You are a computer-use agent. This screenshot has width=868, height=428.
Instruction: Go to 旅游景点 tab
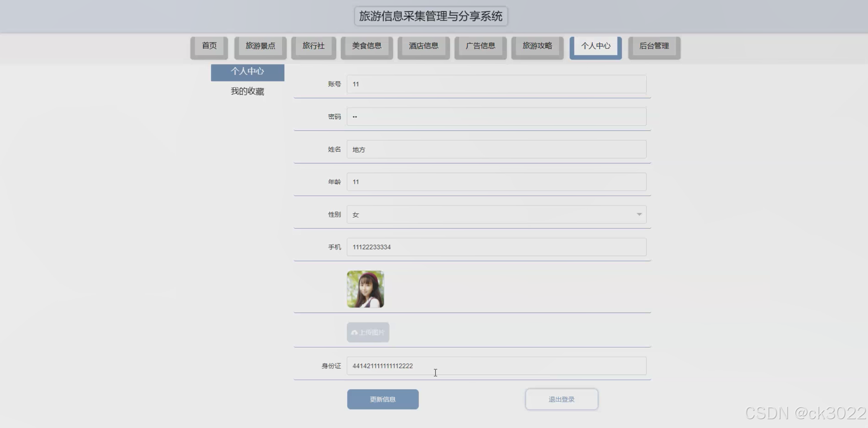pyautogui.click(x=260, y=46)
